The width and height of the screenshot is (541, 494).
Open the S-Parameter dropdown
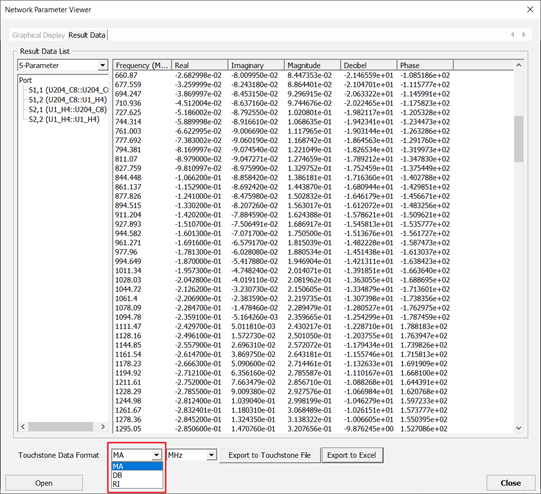(102, 65)
